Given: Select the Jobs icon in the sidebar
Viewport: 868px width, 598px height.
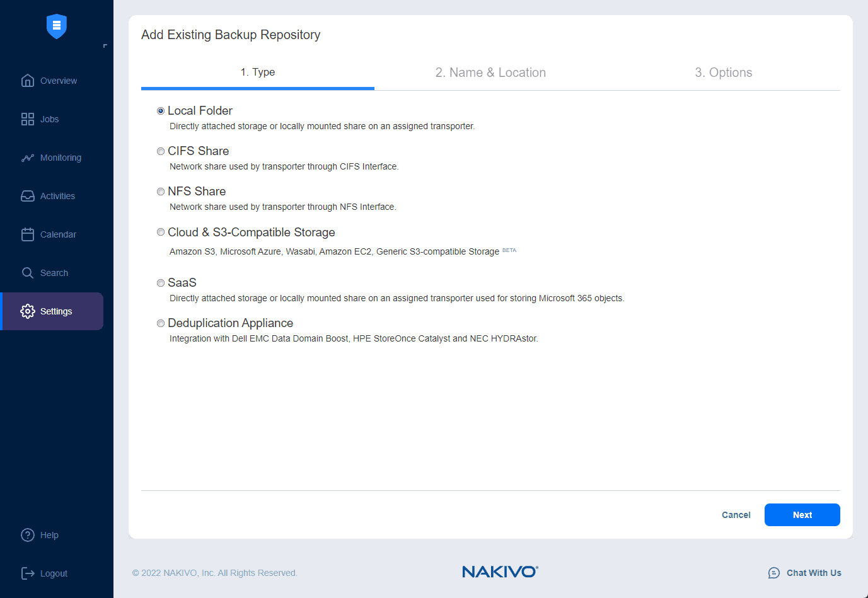Looking at the screenshot, I should click(28, 118).
